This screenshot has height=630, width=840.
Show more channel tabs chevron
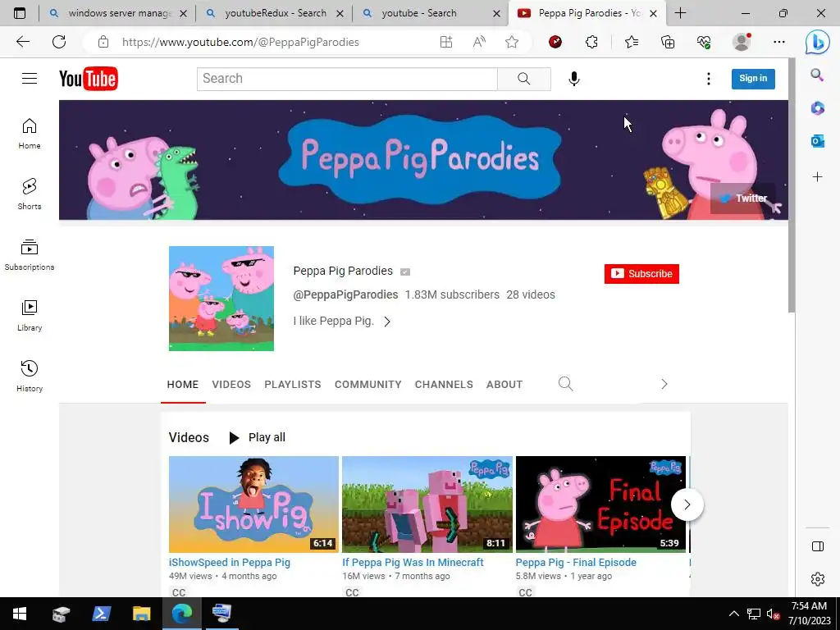664,384
